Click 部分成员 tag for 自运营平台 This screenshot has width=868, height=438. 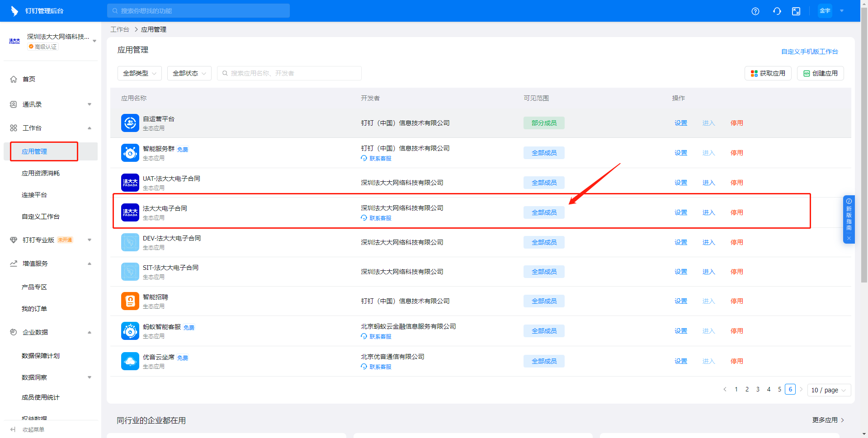tap(544, 123)
